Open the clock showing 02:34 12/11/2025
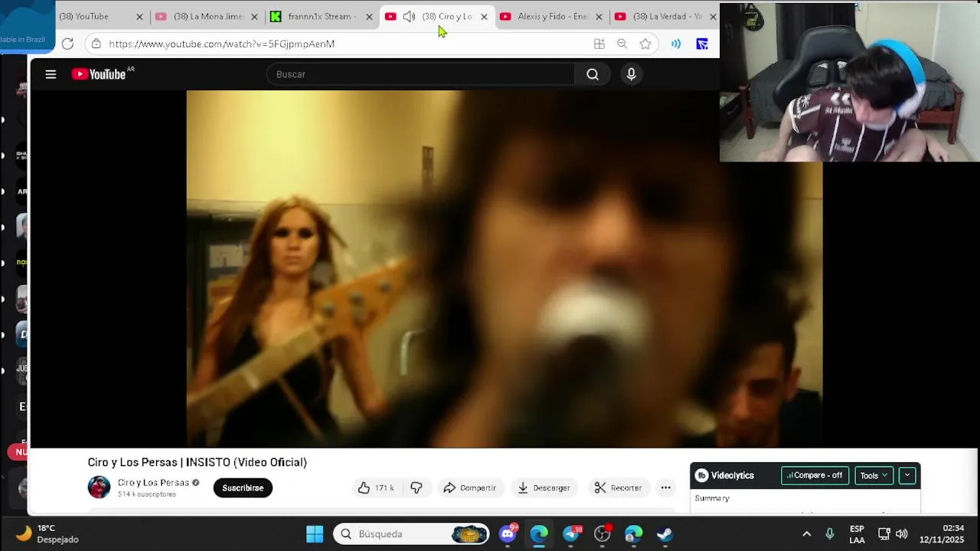This screenshot has width=980, height=551. [942, 533]
